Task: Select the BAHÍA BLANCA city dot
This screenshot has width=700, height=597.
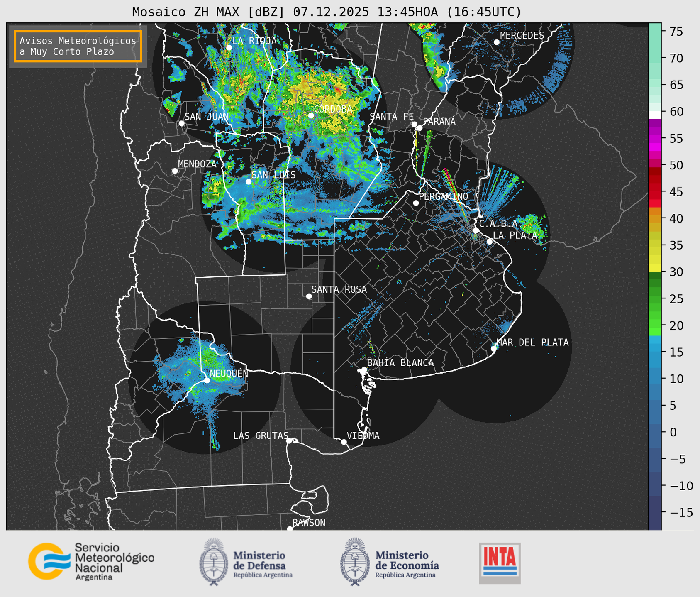Action: pos(364,369)
